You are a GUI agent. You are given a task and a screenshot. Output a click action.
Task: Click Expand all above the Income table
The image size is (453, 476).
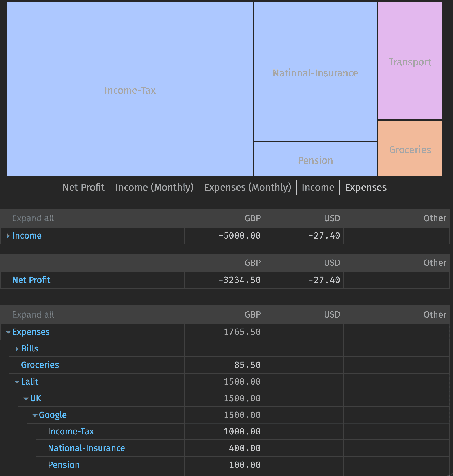coord(33,218)
